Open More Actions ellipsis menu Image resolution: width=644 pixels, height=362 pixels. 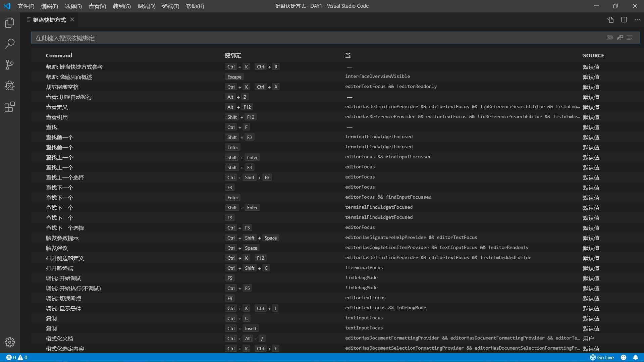(x=637, y=20)
